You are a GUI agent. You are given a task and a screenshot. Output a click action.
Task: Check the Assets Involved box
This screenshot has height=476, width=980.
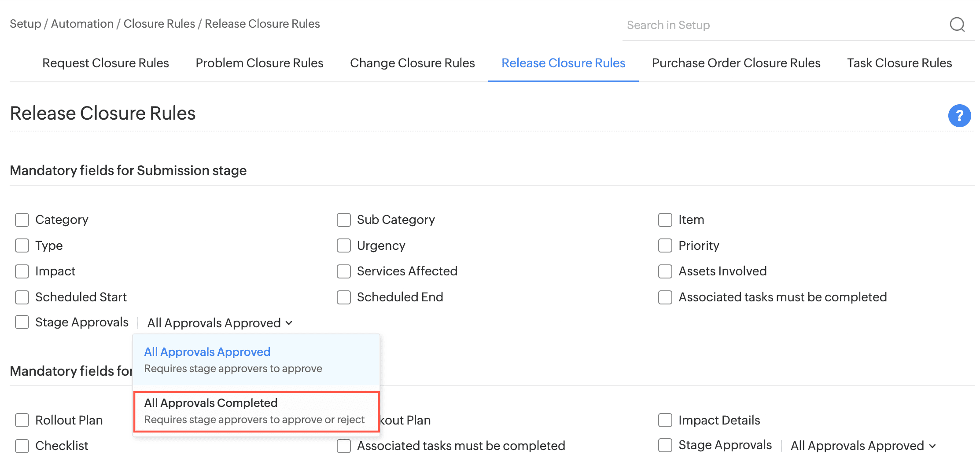click(x=665, y=271)
